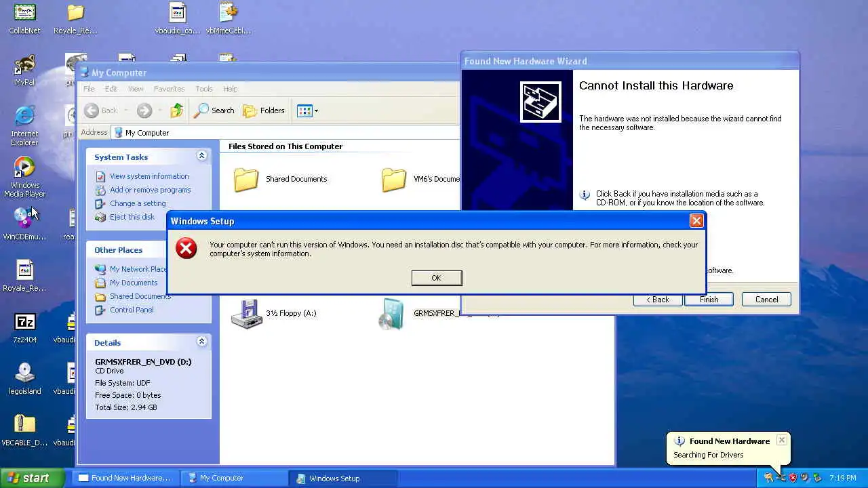The image size is (868, 488).
Task: Select the WinCDEmu desktop icon
Action: [x=24, y=224]
